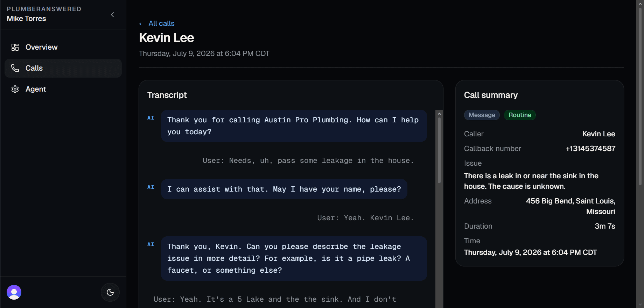Viewport: 644px width, 308px height.
Task: Collapse the sidebar with the chevron
Action: pos(112,15)
